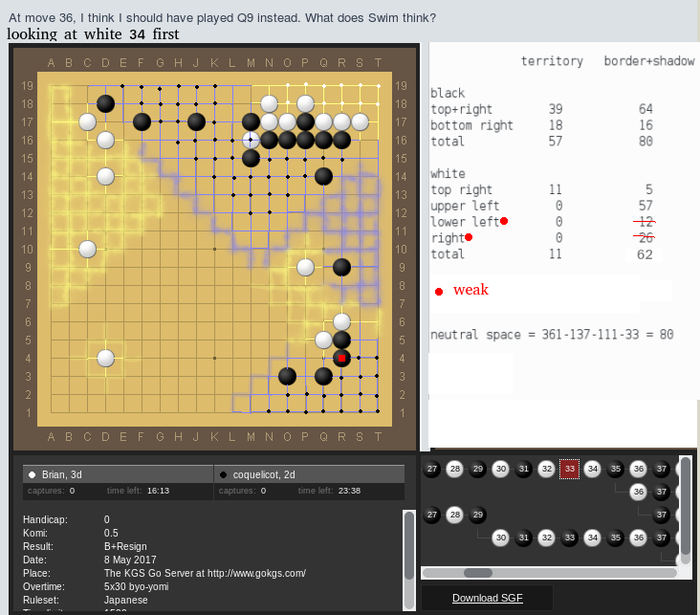Select lone move 37 in third tree row

coord(662,515)
